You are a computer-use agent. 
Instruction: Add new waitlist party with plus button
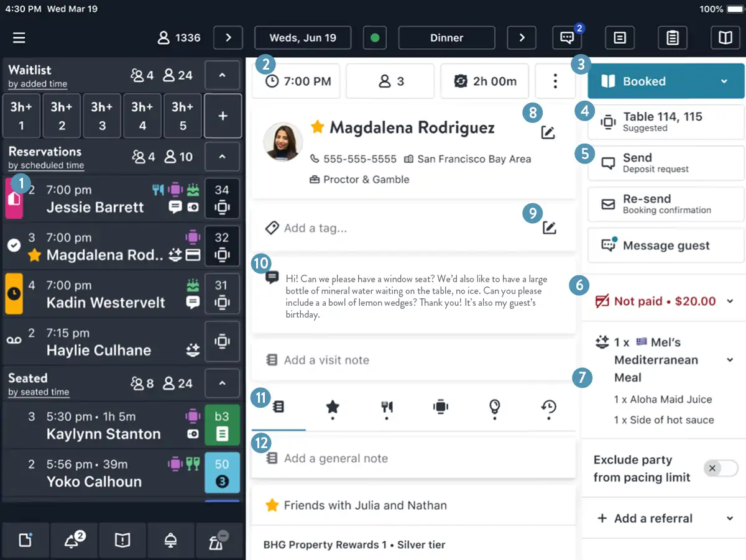click(223, 116)
